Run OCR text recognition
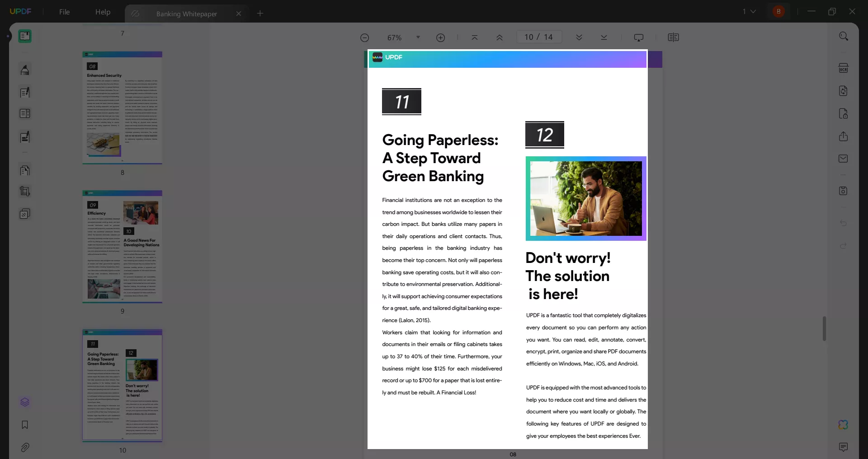This screenshot has width=868, height=459. click(x=844, y=68)
